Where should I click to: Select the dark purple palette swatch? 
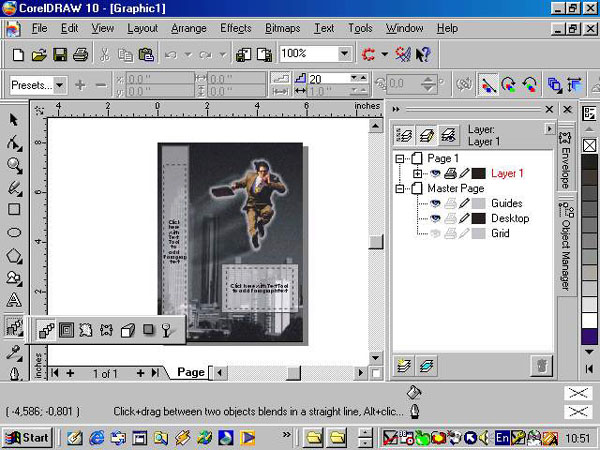point(589,337)
